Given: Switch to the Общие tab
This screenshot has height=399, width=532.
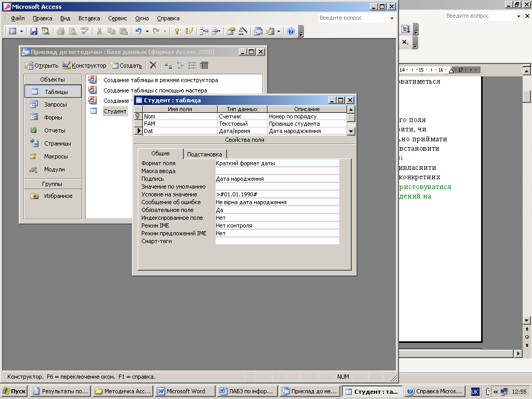Looking at the screenshot, I should coord(161,153).
